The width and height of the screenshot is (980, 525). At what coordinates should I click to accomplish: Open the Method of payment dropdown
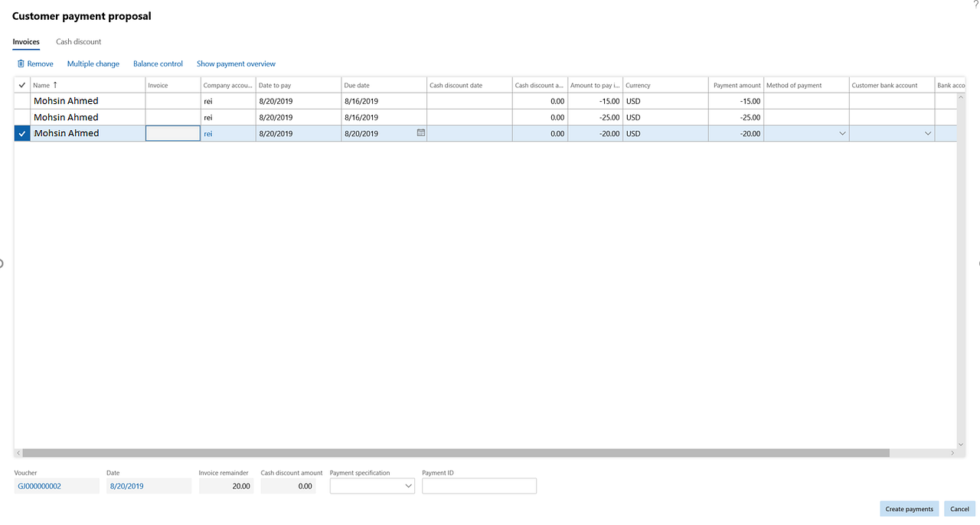tap(842, 132)
